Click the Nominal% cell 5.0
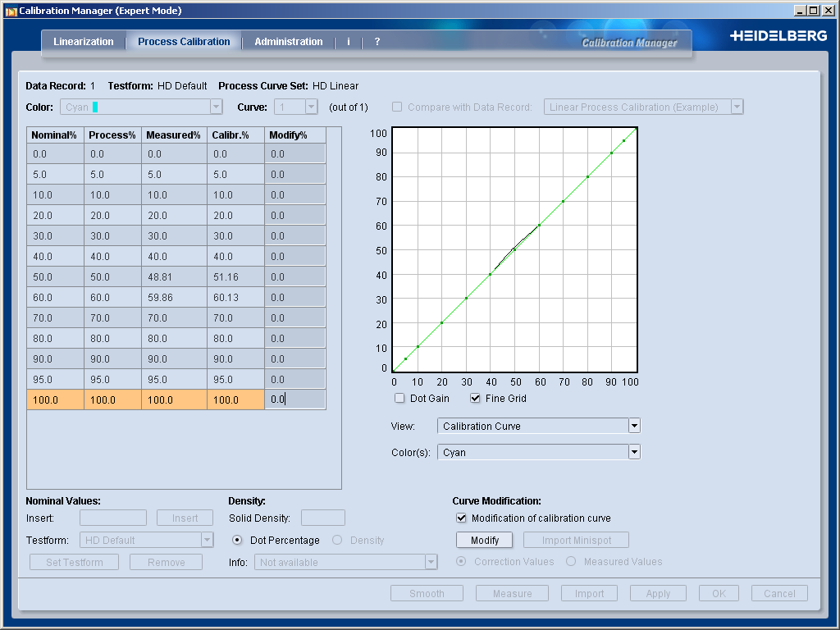840x630 pixels. coord(55,175)
